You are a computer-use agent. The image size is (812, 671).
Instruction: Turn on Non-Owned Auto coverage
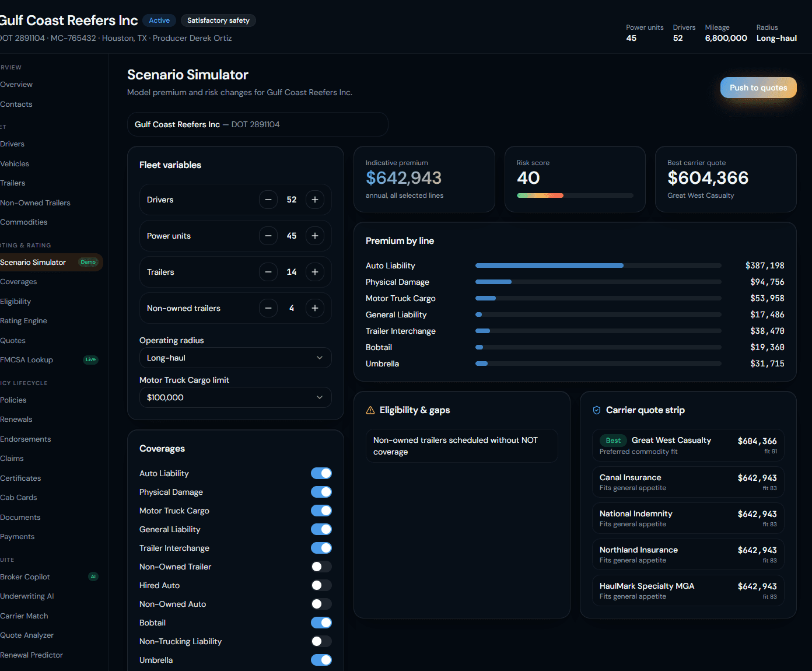[x=321, y=604]
